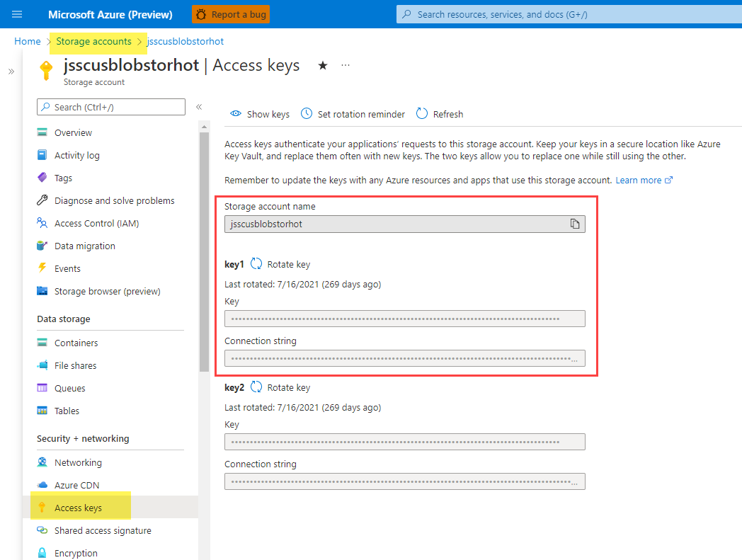Open the hamburger portal menu
Screen dimensions: 742x560
point(18,14)
